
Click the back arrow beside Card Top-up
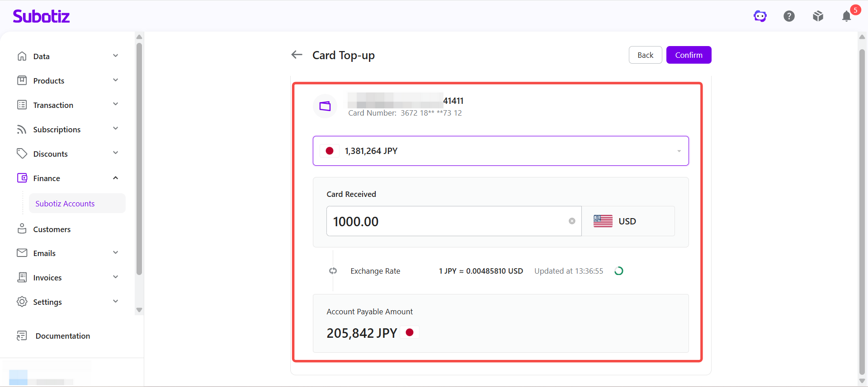click(297, 55)
